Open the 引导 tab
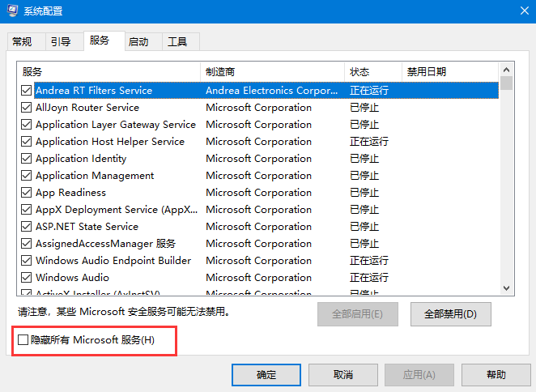 click(61, 41)
